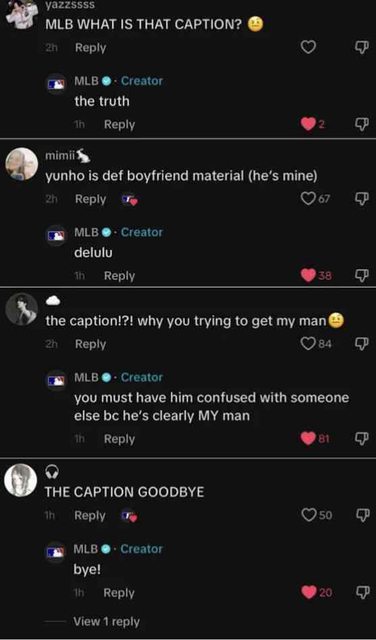Toggle the red heart on MLB's "delulu" reply
Image resolution: width=376 pixels, height=640 pixels.
(x=308, y=276)
